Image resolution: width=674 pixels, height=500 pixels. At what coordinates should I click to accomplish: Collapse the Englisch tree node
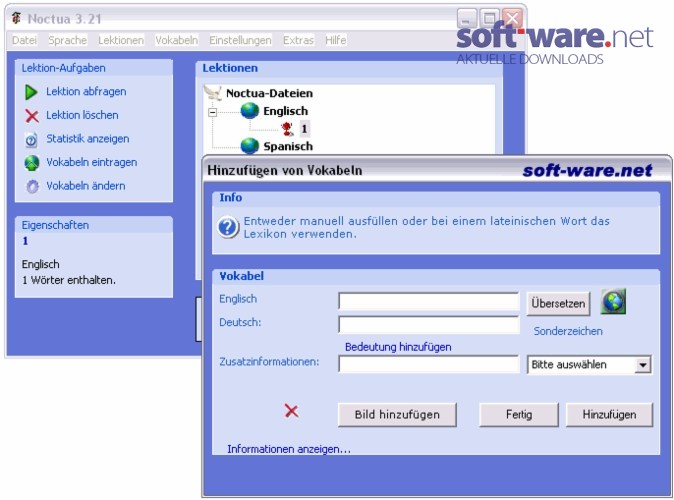pos(212,112)
